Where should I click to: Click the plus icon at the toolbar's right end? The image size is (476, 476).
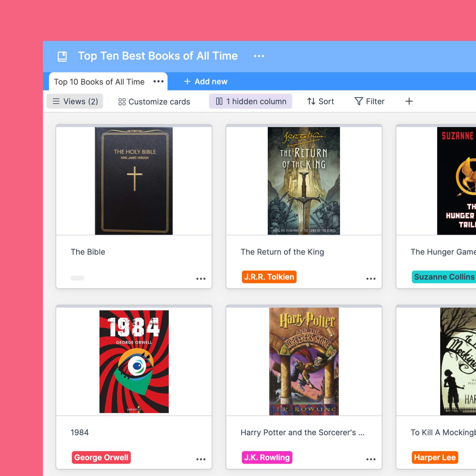[409, 101]
